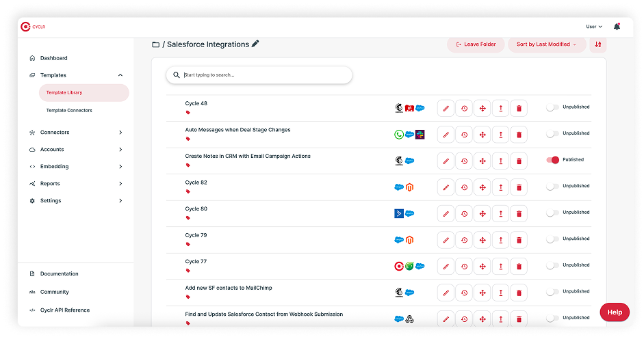Screen dimensions: 644x337
Task: Open Documentation link in sidebar
Action: [x=59, y=274]
